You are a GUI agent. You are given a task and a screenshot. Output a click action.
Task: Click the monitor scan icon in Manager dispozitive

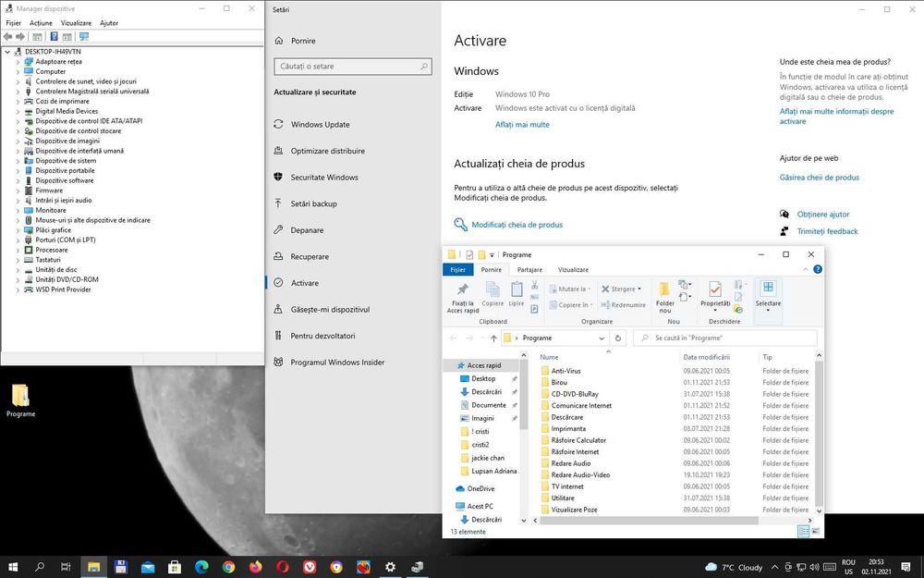[x=84, y=37]
